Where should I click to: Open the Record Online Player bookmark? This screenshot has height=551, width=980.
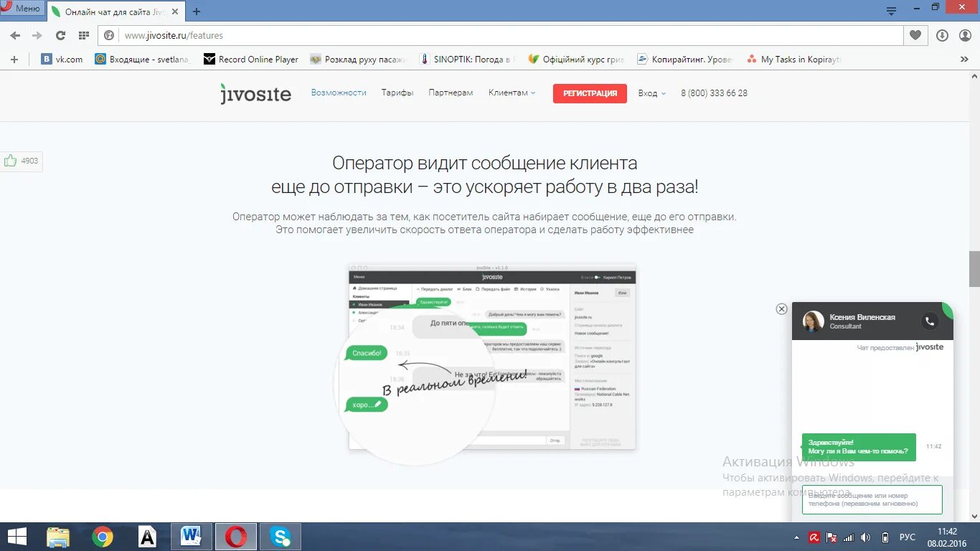point(251,60)
